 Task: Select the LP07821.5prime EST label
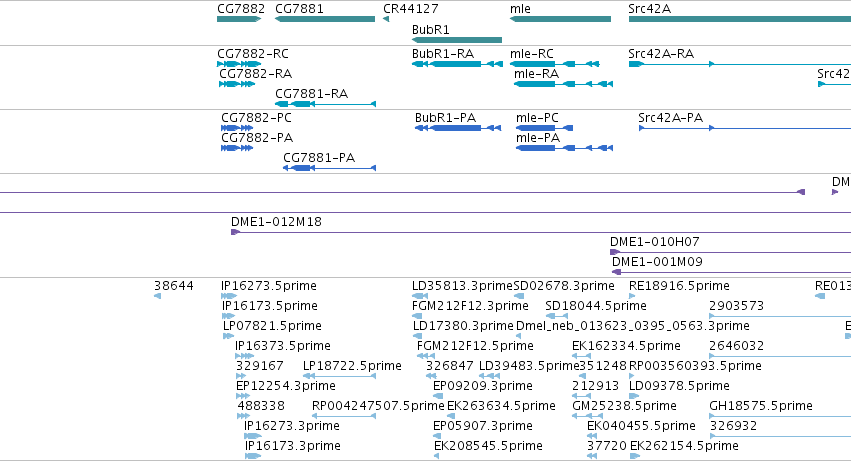(272, 326)
